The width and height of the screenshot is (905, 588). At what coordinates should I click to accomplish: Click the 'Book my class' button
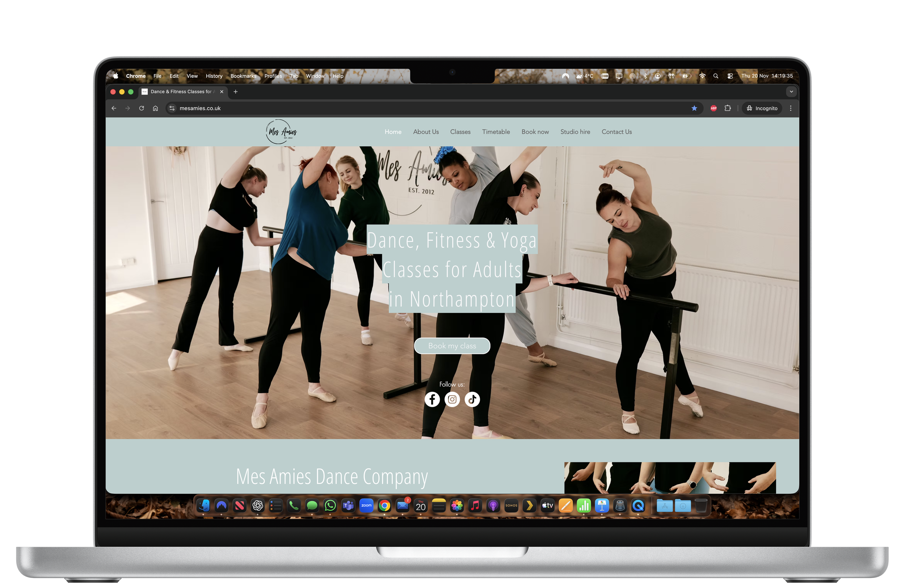[x=452, y=346]
